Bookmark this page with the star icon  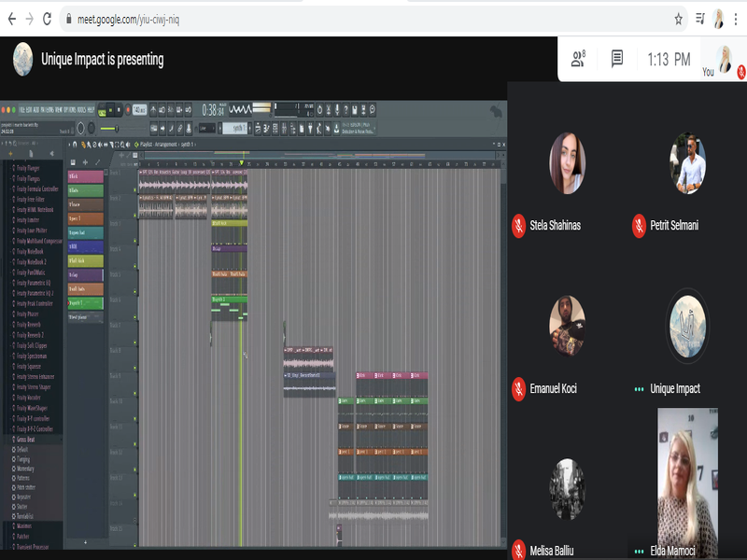[679, 19]
